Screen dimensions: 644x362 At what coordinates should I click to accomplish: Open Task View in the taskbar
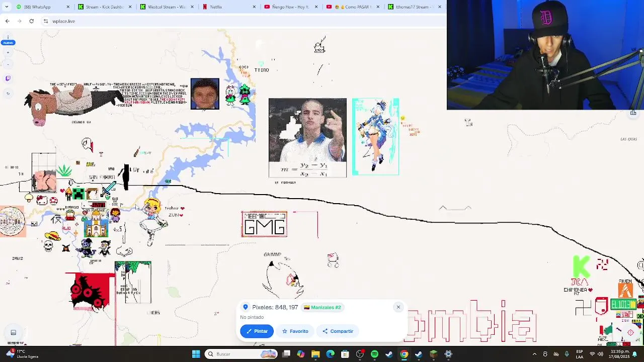tap(286, 354)
